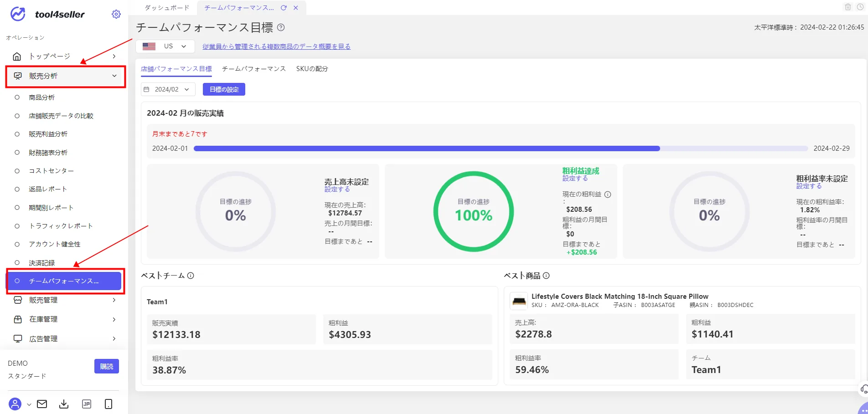The width and height of the screenshot is (868, 414).
Task: Click the 0% sales progress ring
Action: [x=236, y=211]
